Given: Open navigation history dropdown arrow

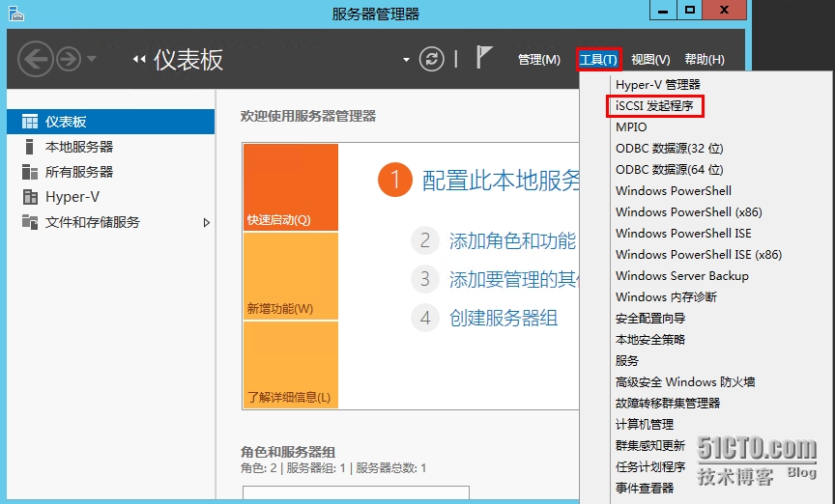Looking at the screenshot, I should (92, 59).
